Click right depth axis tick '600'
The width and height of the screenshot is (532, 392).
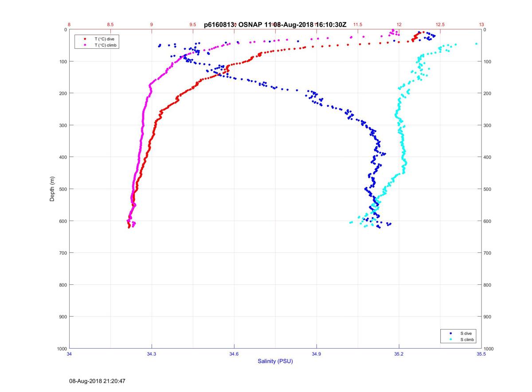click(488, 221)
